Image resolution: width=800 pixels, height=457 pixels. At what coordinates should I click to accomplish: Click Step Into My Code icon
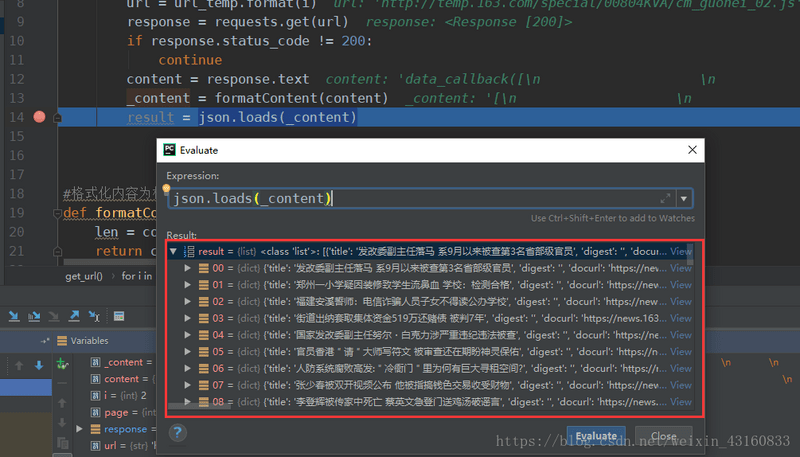[x=34, y=316]
